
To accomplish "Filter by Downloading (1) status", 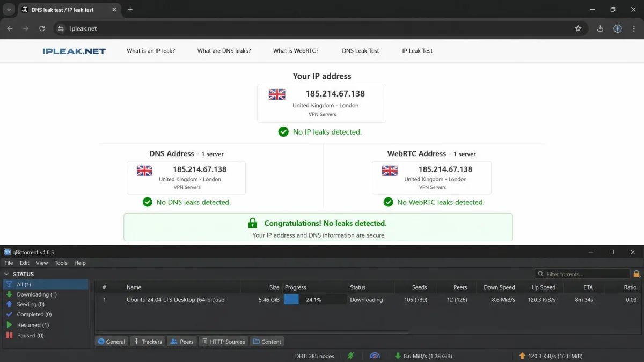I will pyautogui.click(x=46, y=294).
